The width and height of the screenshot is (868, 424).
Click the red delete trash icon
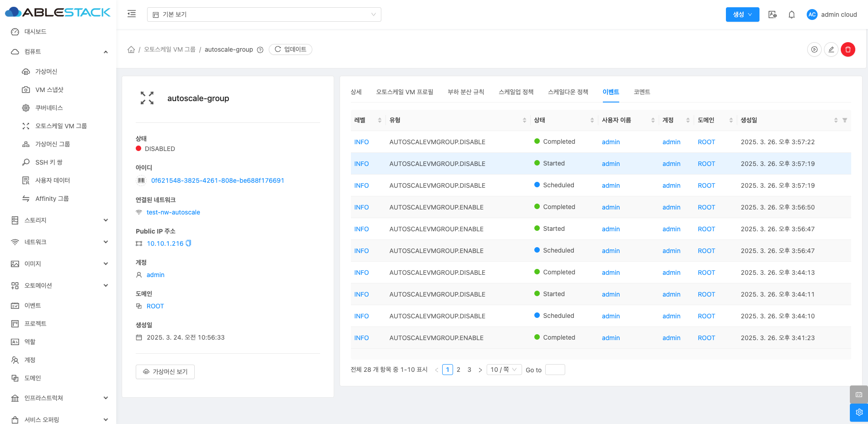coord(848,49)
